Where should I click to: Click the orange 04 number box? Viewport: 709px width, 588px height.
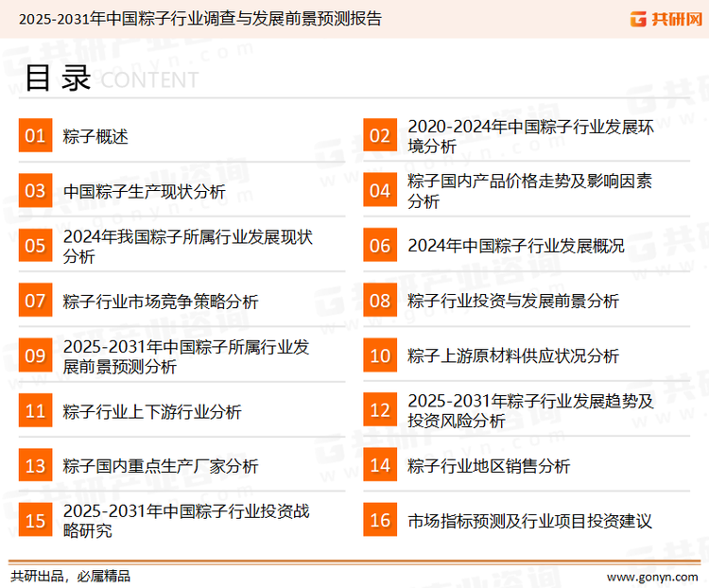click(x=380, y=190)
